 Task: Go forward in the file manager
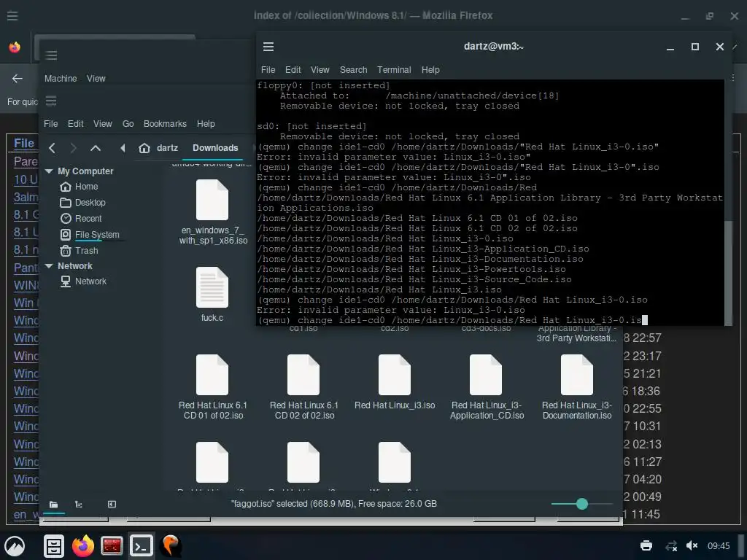point(73,148)
